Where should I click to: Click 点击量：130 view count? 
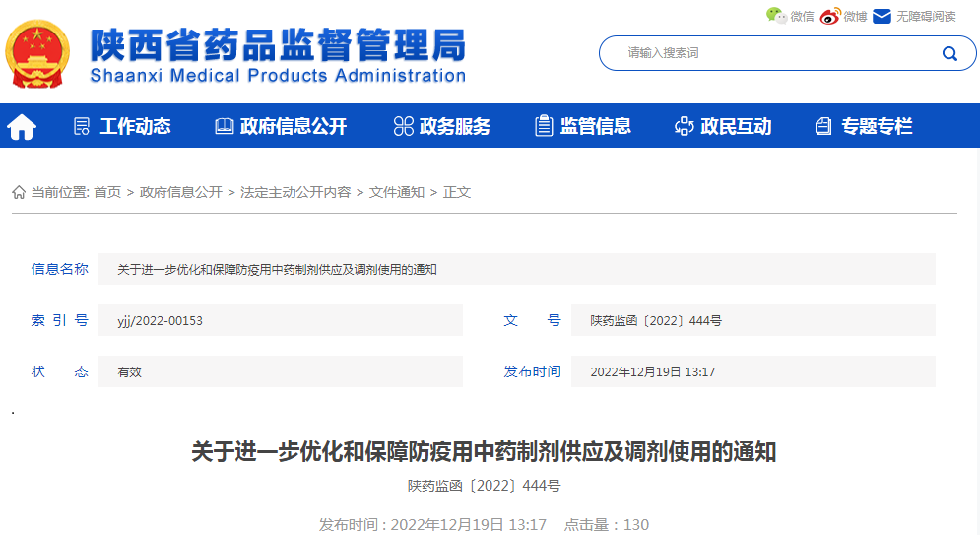coord(607,524)
